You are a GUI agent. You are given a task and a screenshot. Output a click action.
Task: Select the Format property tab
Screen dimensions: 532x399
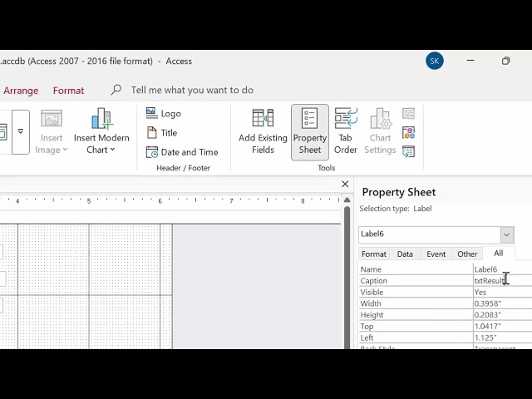tap(373, 254)
